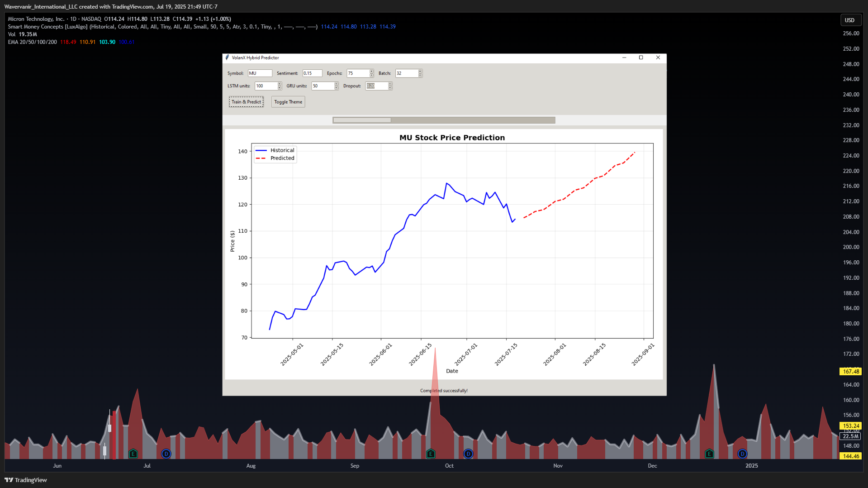Minimize the VolanX Hybrid Predictor window
This screenshot has width=868, height=488.
[x=624, y=57]
